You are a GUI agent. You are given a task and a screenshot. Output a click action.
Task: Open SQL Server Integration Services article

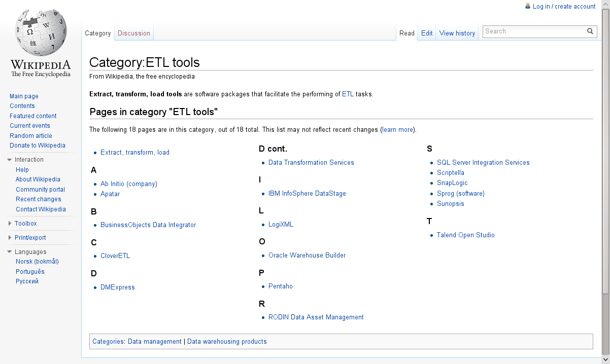click(x=483, y=163)
